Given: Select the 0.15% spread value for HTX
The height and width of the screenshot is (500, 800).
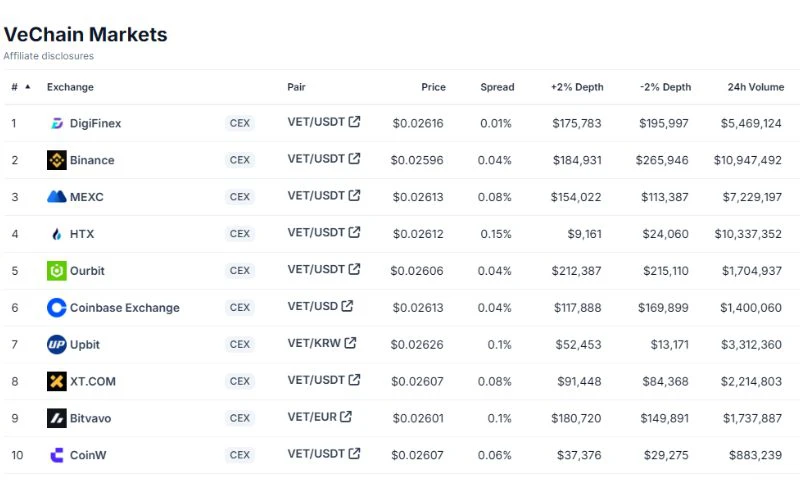Looking at the screenshot, I should click(495, 234).
